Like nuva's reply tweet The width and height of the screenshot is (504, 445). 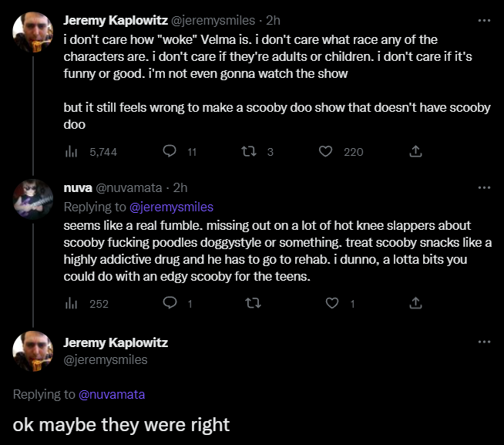click(x=332, y=303)
